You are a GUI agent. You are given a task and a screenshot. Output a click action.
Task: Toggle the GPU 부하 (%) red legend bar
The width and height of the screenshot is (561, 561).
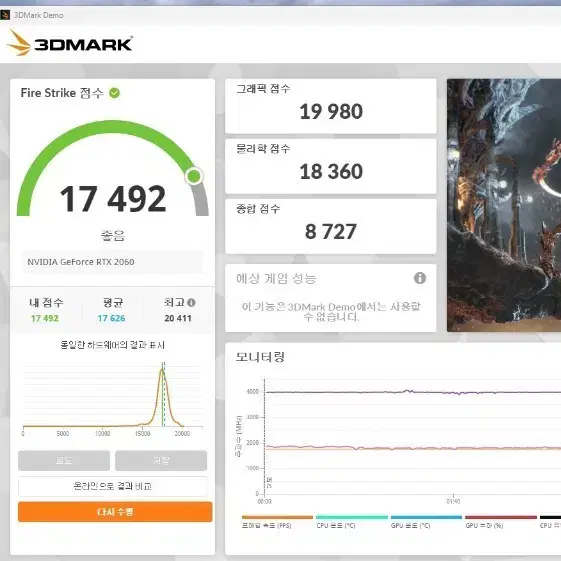[501, 517]
